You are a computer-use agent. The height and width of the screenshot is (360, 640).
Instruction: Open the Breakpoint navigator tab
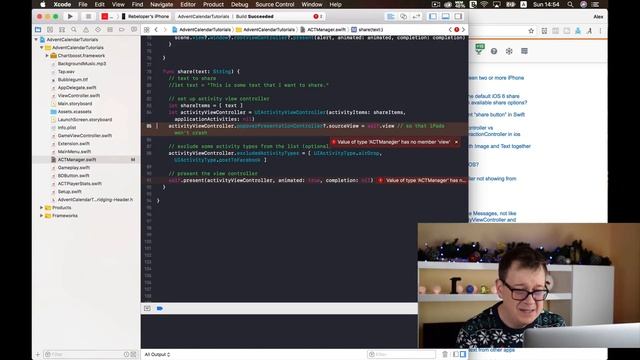coord(122,29)
